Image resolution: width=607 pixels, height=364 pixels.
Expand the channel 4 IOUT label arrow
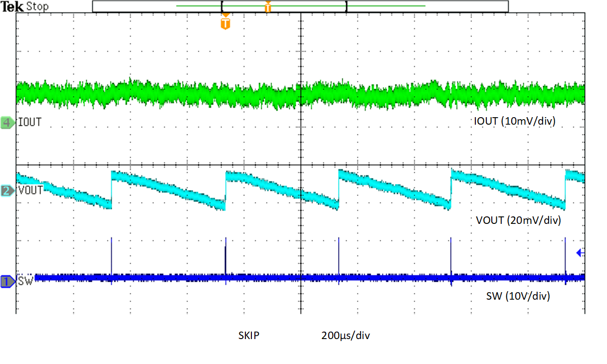point(14,122)
